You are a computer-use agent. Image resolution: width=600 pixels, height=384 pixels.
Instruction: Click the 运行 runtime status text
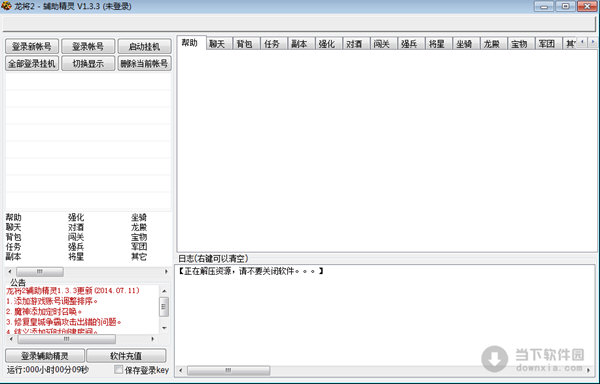(x=48, y=369)
